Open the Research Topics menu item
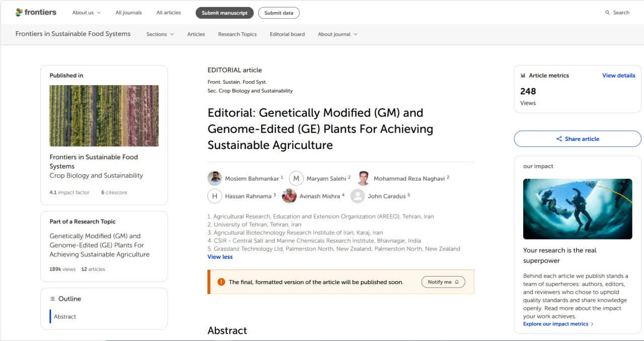Image resolution: width=644 pixels, height=341 pixels. click(237, 34)
